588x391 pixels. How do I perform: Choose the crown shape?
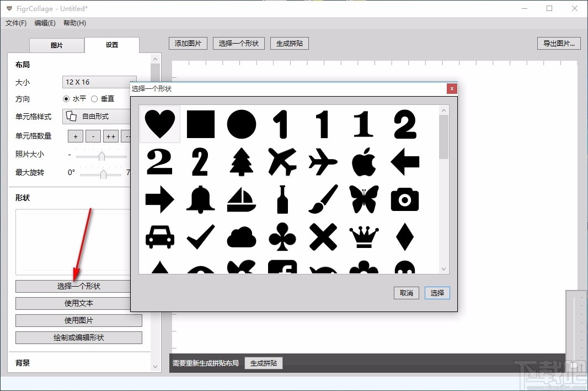[364, 236]
